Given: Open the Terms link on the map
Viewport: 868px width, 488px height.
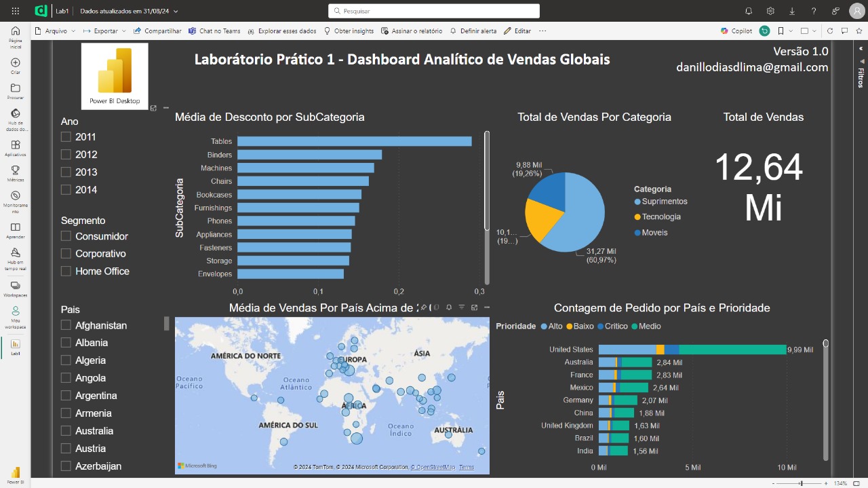Looking at the screenshot, I should coord(467,467).
